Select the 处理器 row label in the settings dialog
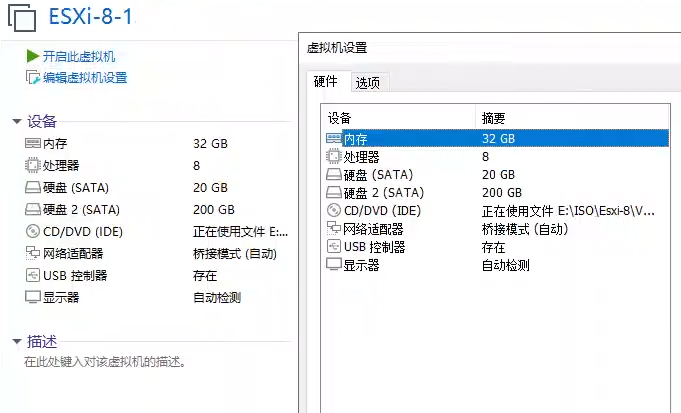The height and width of the screenshot is (413, 681). click(361, 157)
